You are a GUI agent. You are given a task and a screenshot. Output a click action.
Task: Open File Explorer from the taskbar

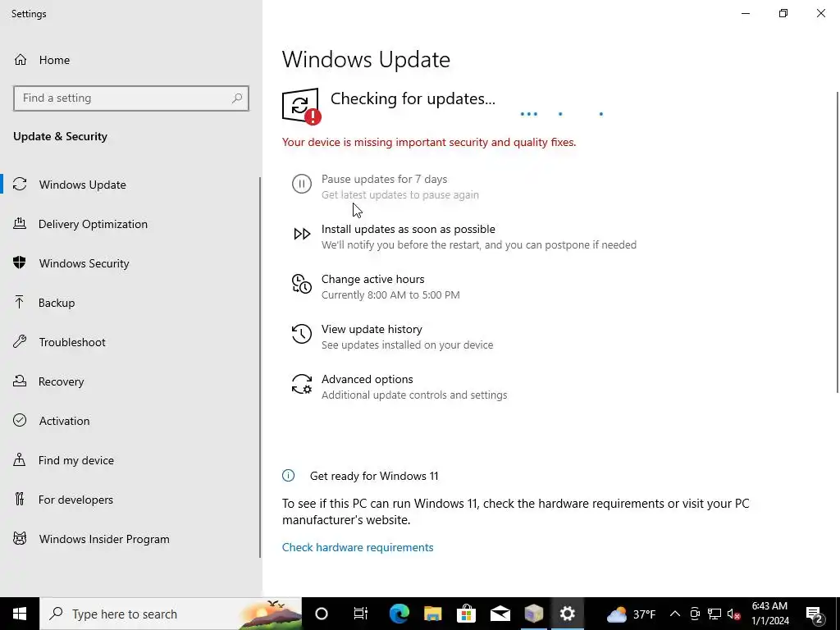tap(433, 614)
